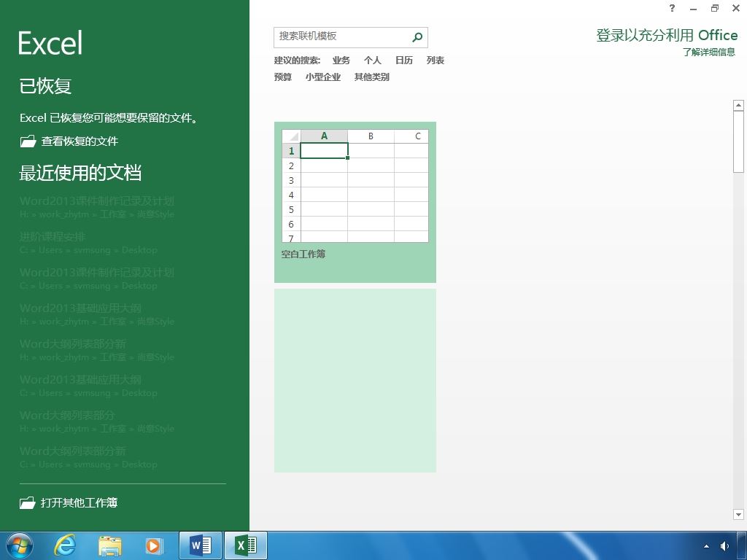747x560 pixels.
Task: Open the Help question mark icon
Action: 672,7
